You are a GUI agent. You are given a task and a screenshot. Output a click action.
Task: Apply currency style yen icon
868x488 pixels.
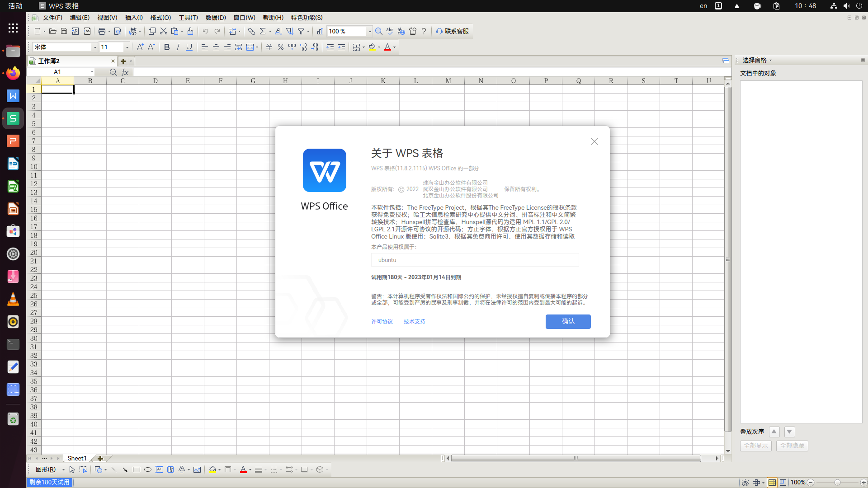pos(269,47)
